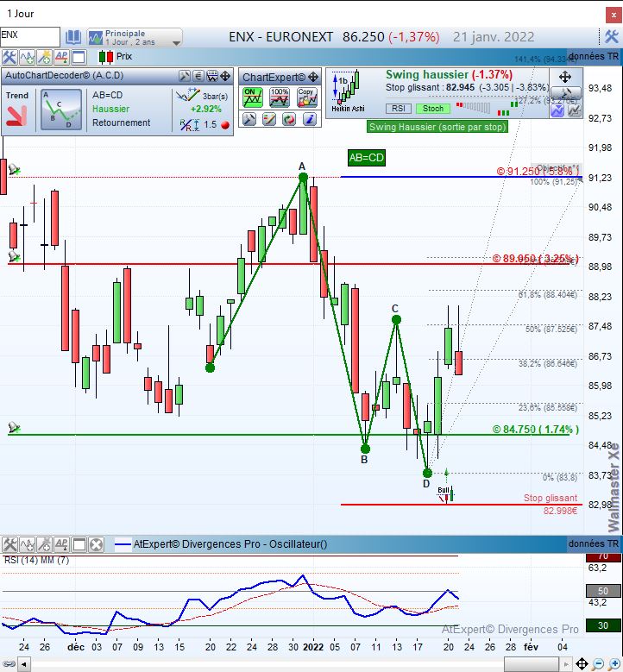Screen dimensions: 623x672
Task: Click window icon in oscillator toolbar
Action: (x=79, y=544)
